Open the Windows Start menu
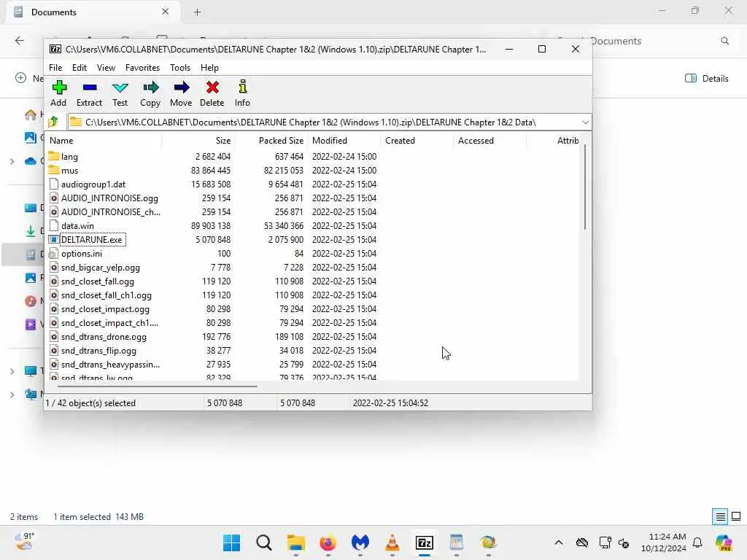The image size is (747, 560). click(232, 542)
